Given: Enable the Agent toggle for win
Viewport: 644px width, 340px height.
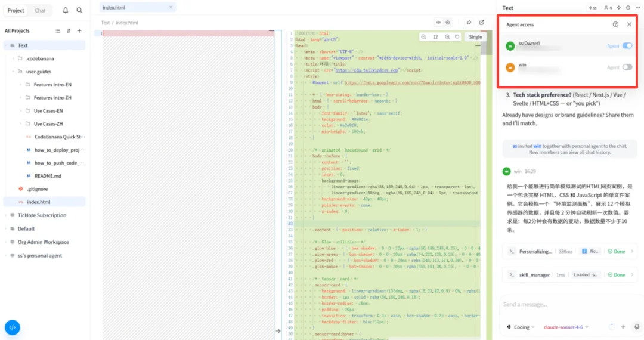Looking at the screenshot, I should (627, 67).
